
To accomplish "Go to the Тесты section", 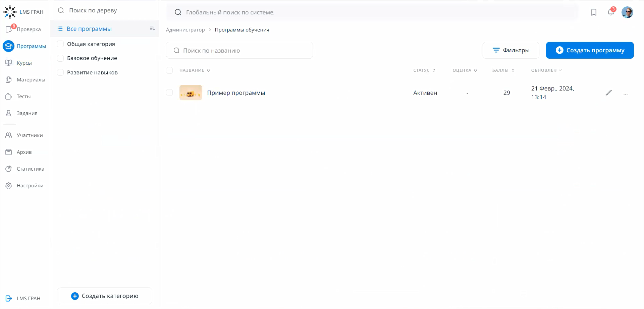I will [x=23, y=96].
